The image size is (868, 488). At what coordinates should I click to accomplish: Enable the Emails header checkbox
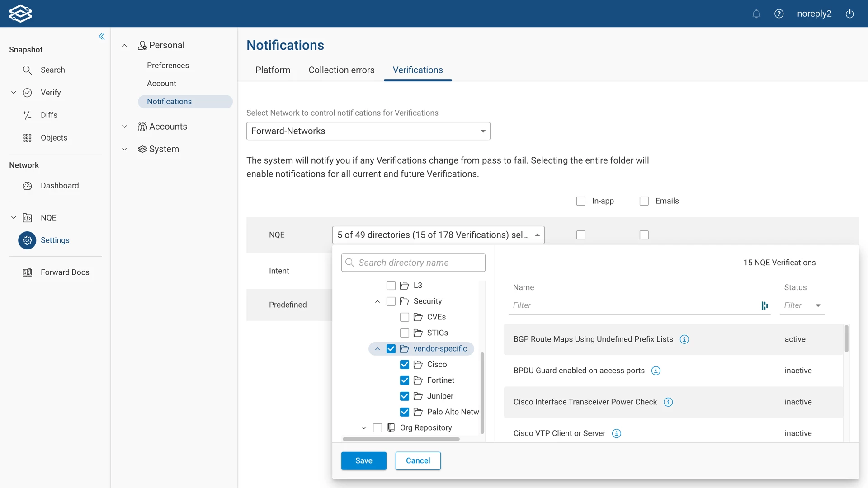[644, 201]
